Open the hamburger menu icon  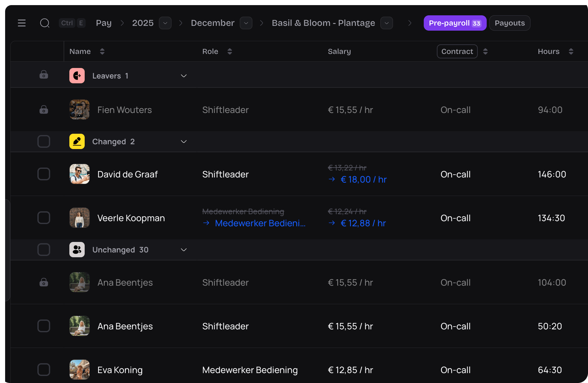tap(22, 23)
